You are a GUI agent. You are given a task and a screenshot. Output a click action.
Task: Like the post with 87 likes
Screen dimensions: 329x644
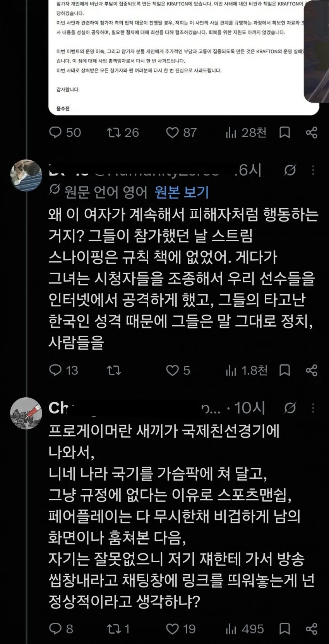(x=181, y=133)
